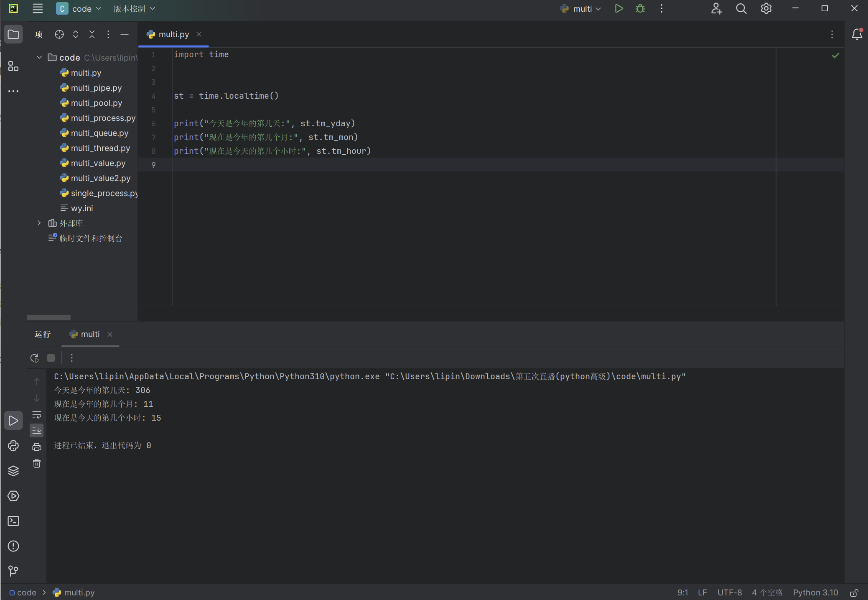Screen dimensions: 868x600
Task: Run the multi configuration
Action: click(619, 8)
